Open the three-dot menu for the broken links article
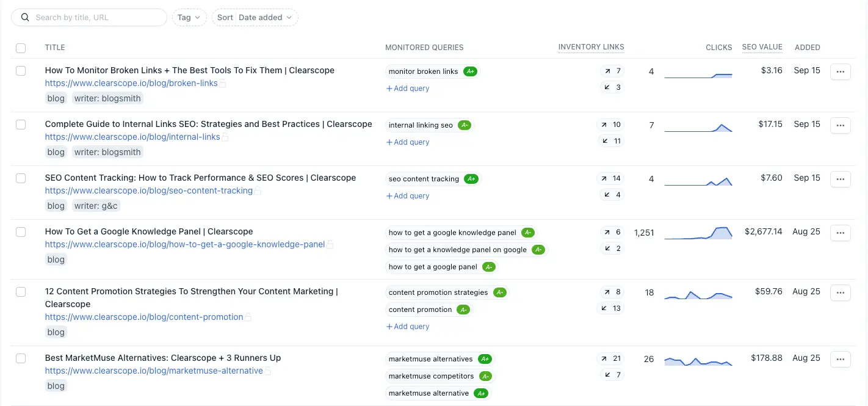 click(x=840, y=71)
